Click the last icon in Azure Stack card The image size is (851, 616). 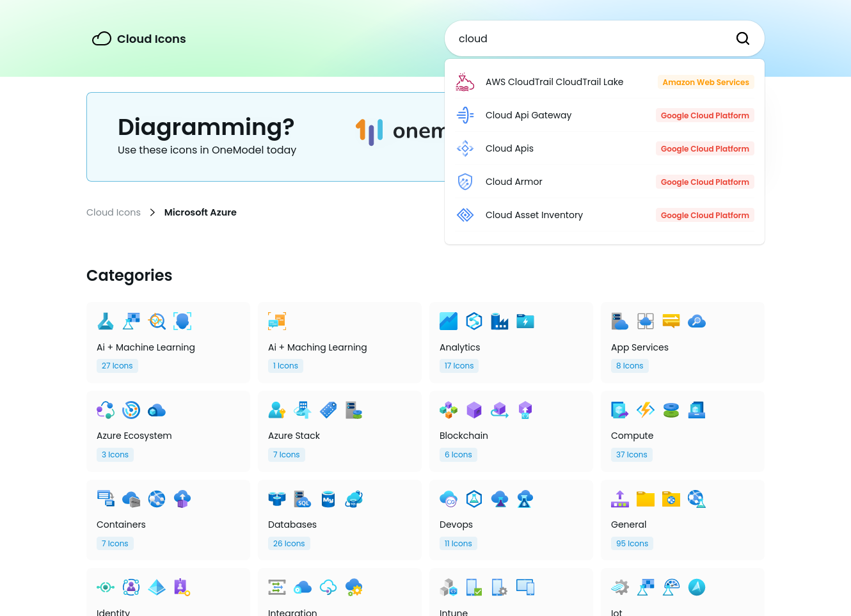click(x=354, y=410)
